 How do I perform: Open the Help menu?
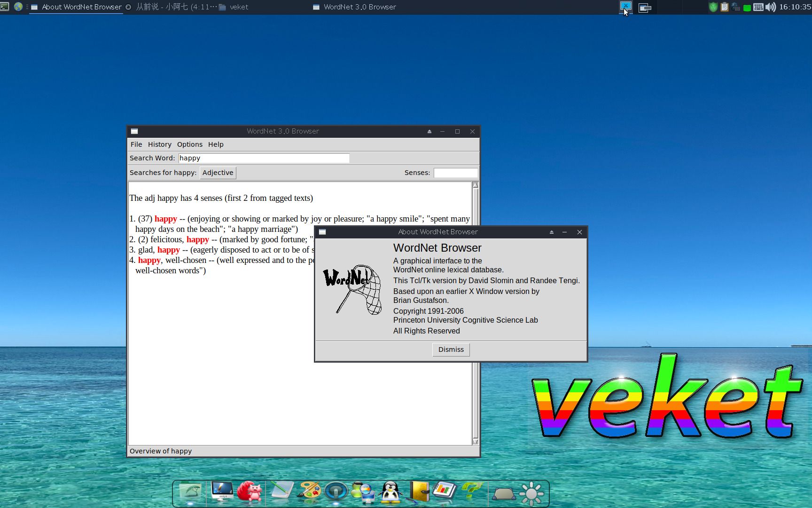point(216,144)
